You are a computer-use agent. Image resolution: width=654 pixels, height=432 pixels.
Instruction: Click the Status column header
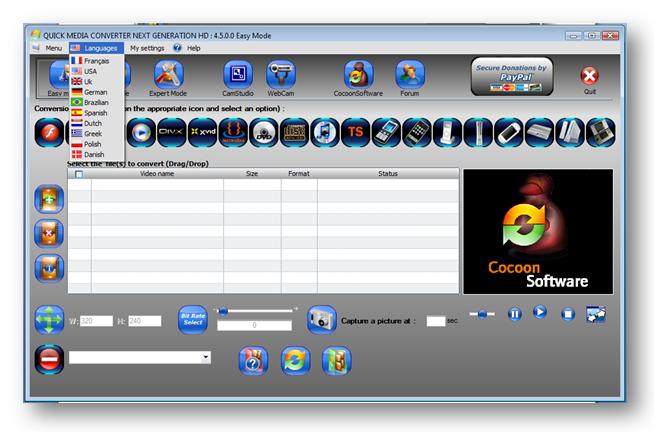point(388,173)
